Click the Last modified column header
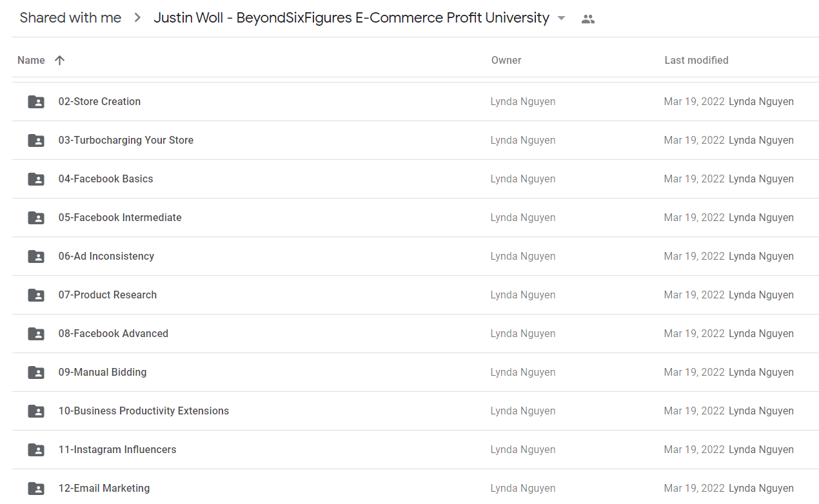 pyautogui.click(x=696, y=61)
